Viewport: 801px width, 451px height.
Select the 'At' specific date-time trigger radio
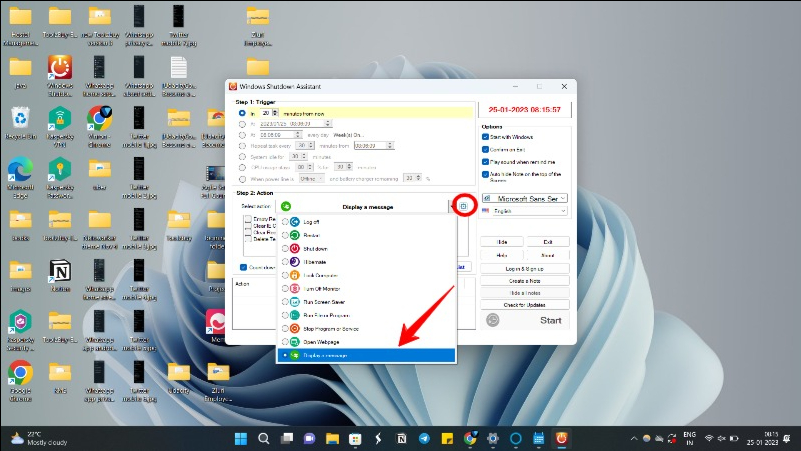pos(242,124)
